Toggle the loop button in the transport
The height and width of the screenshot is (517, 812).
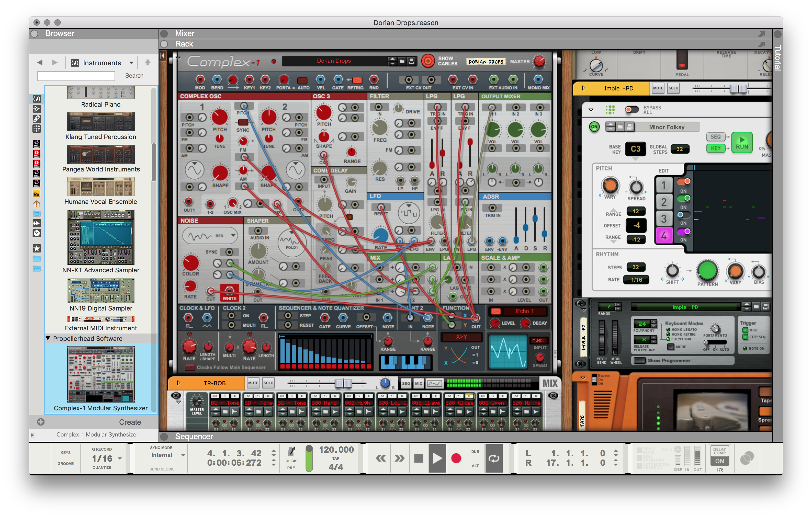point(494,458)
